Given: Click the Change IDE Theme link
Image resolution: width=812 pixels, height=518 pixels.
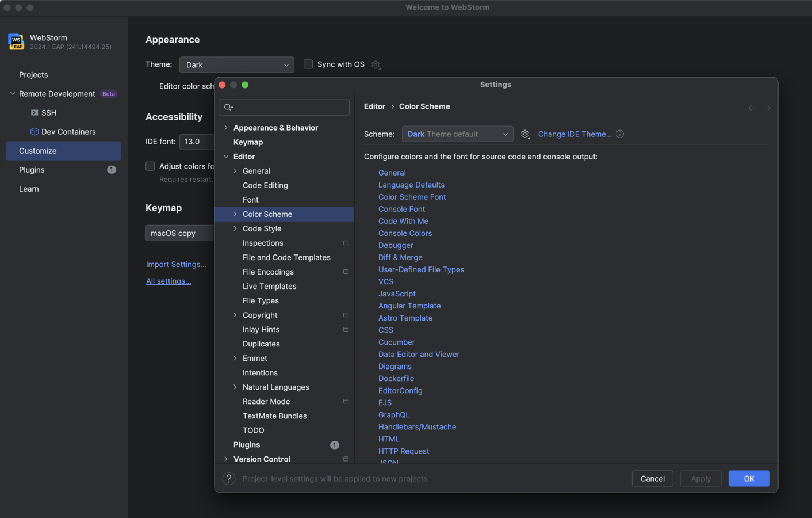Looking at the screenshot, I should point(574,134).
